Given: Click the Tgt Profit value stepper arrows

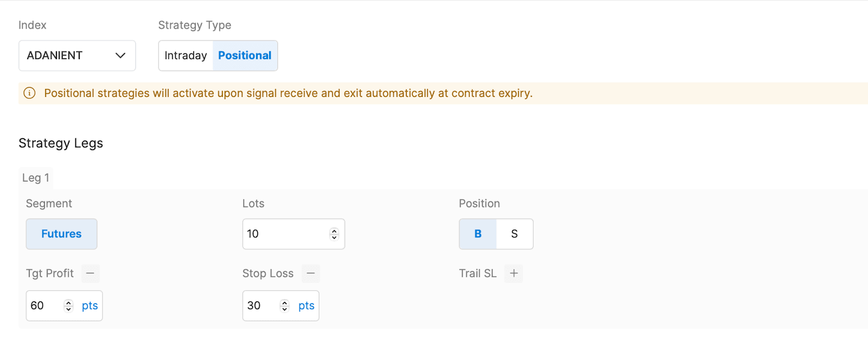Looking at the screenshot, I should [68, 306].
